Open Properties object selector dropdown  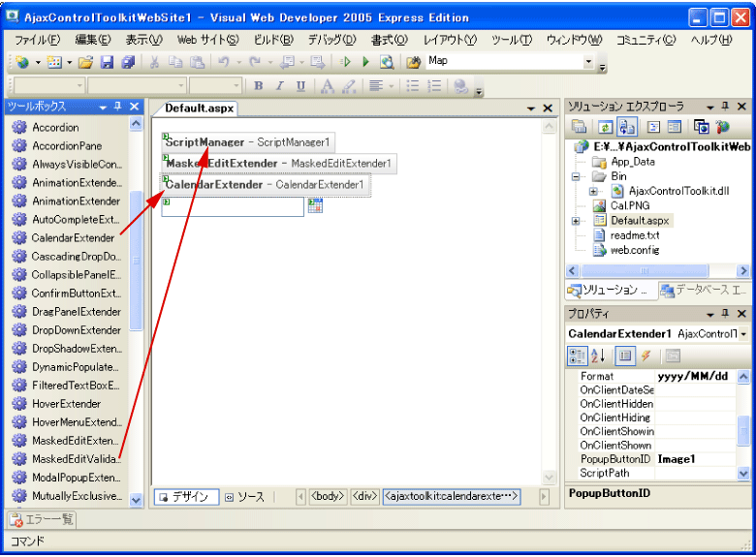tap(744, 334)
